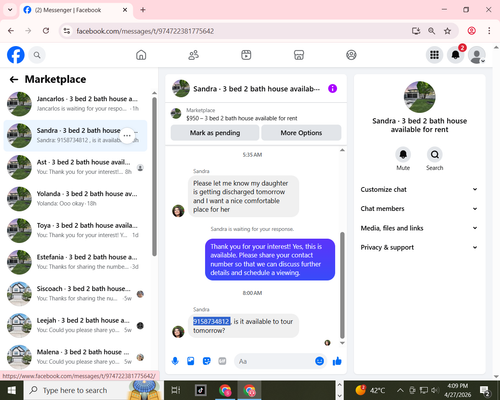This screenshot has height=400, width=500.
Task: Click Mark as pending button
Action: point(215,133)
